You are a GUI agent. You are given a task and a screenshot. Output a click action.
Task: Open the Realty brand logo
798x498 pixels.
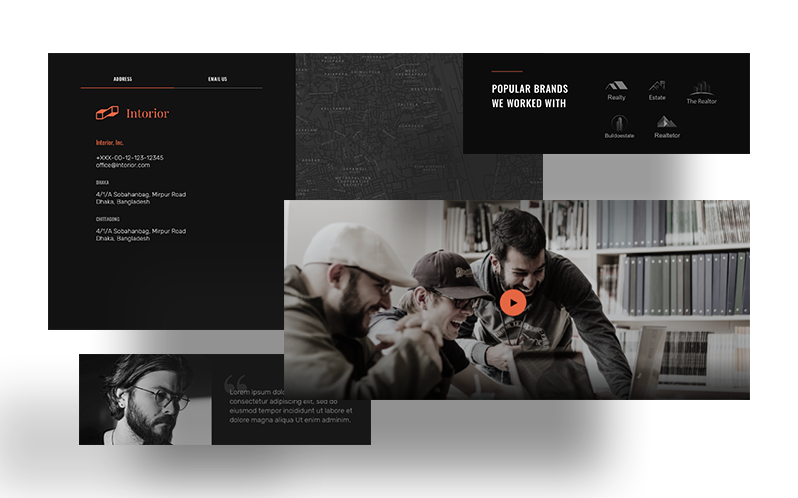[x=616, y=90]
